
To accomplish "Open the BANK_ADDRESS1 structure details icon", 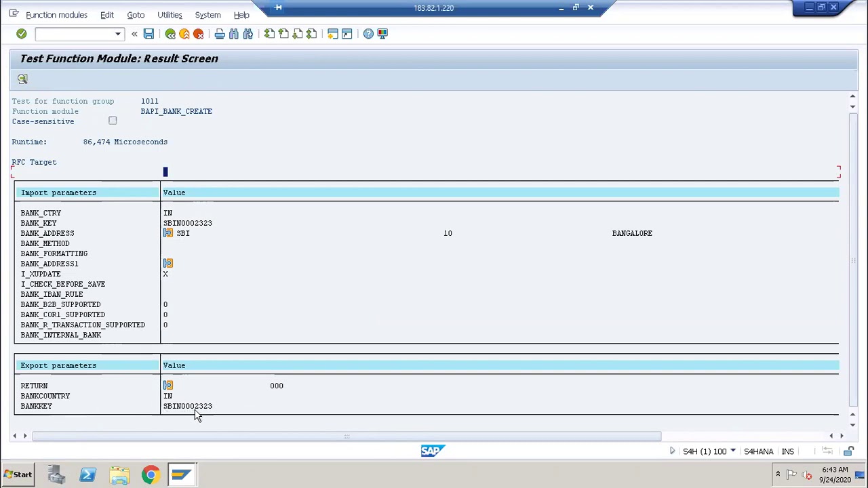I will 167,264.
